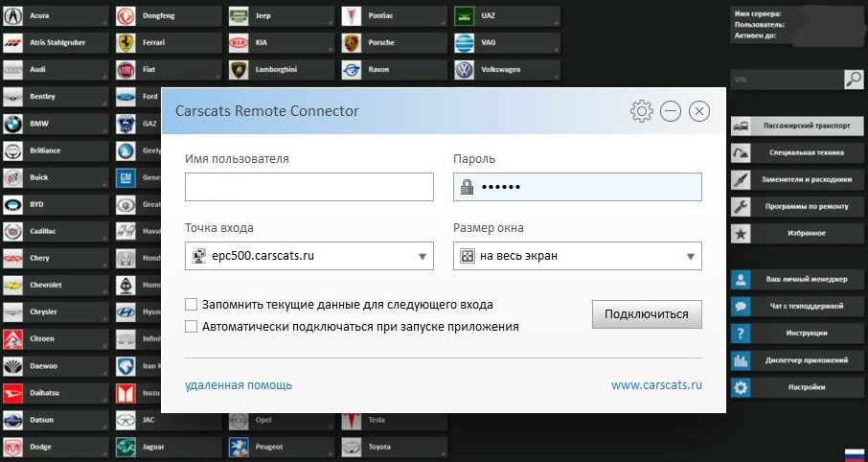
Task: Select the Pontiac brand icon
Action: pos(352,16)
